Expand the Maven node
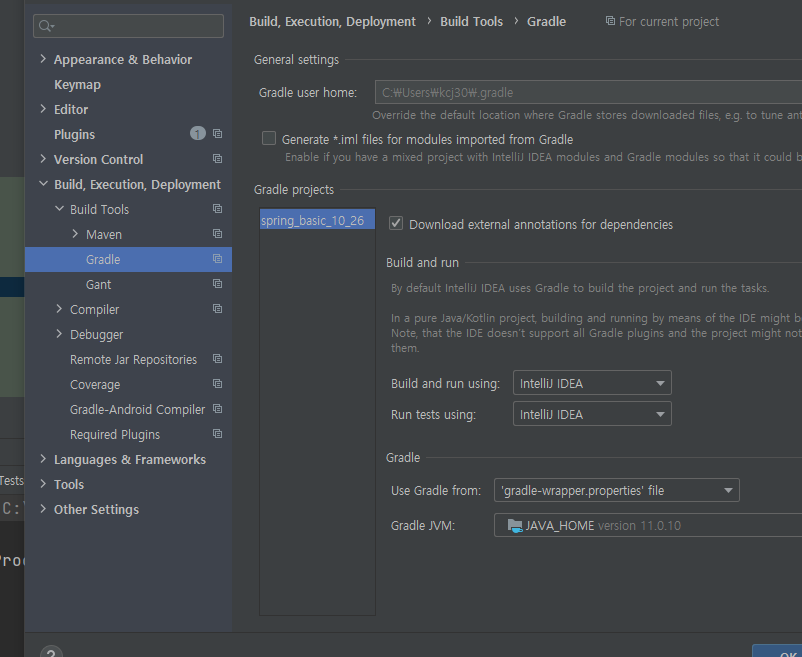802x657 pixels. [x=75, y=234]
